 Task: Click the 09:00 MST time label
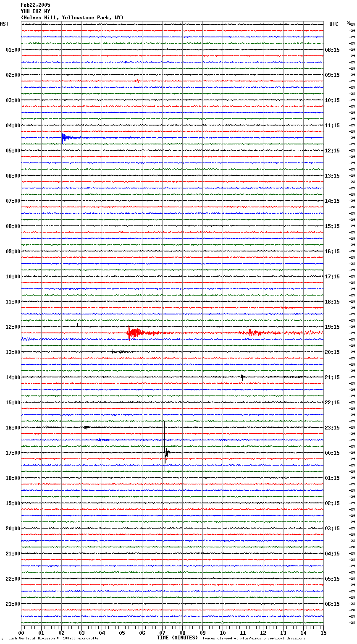(x=13, y=251)
